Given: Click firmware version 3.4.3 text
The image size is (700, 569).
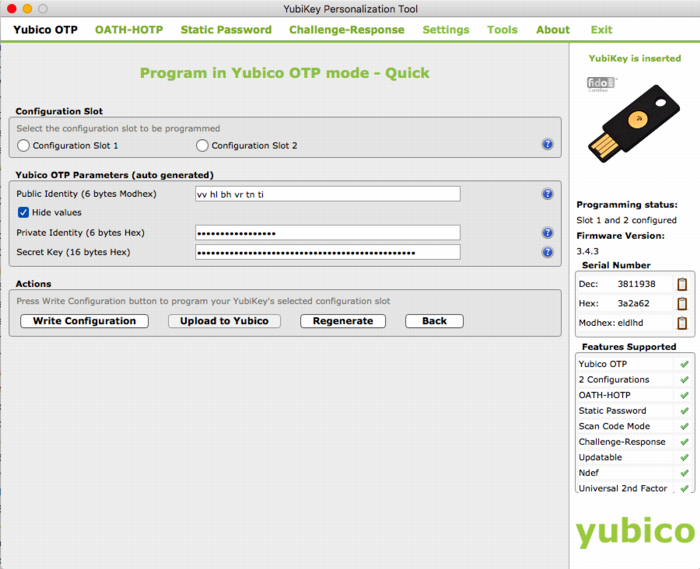Looking at the screenshot, I should [x=588, y=251].
